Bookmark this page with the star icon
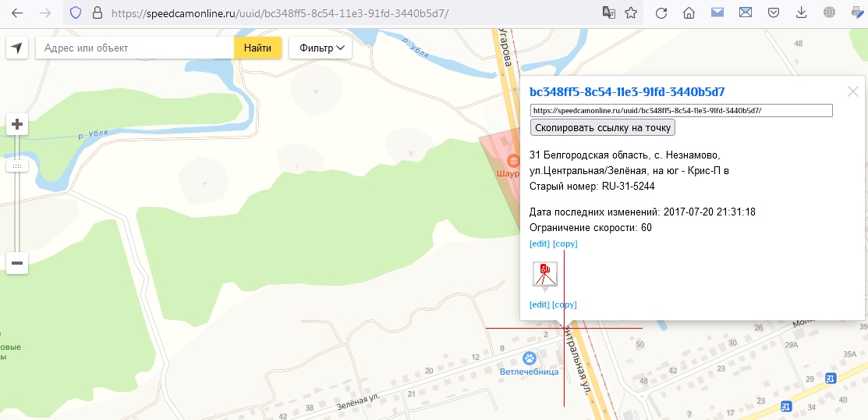868x420 pixels. pyautogui.click(x=631, y=13)
